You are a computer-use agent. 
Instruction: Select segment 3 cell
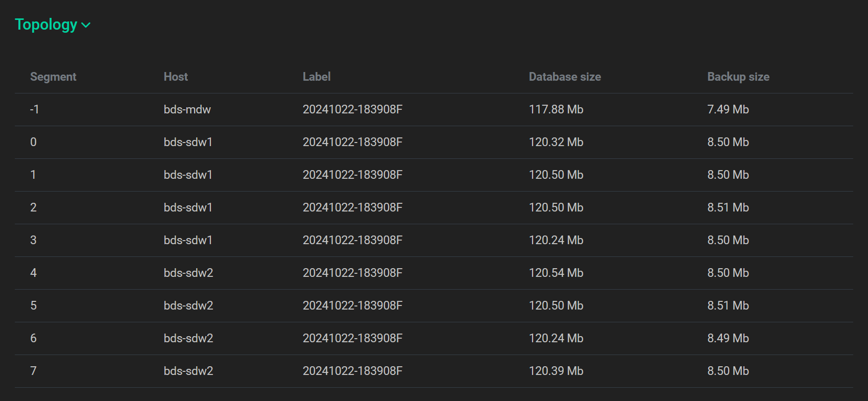pyautogui.click(x=33, y=240)
